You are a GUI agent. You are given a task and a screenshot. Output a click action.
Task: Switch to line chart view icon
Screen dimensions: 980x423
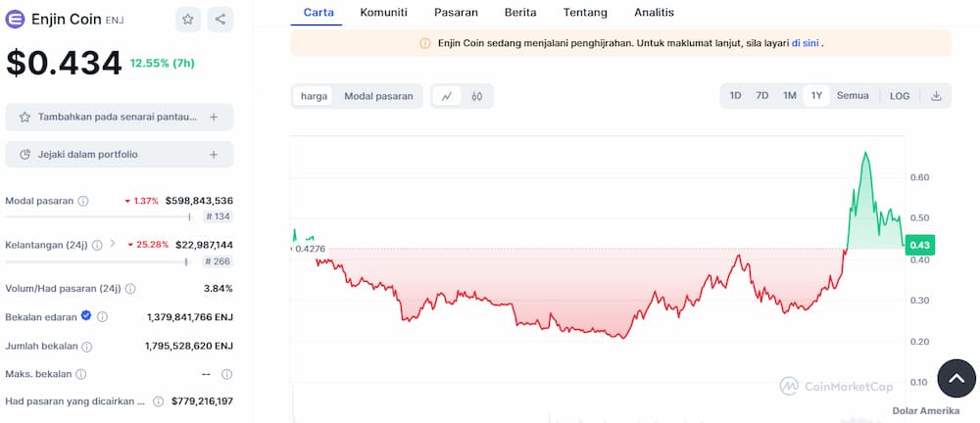point(447,96)
